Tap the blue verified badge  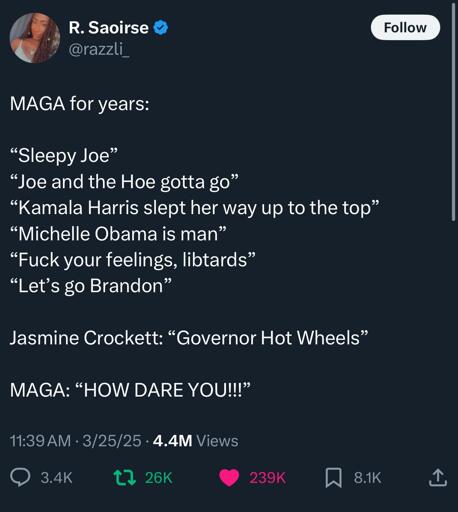click(161, 27)
